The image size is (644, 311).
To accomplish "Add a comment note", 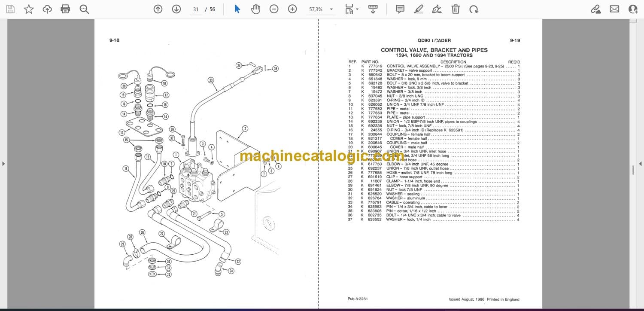I will (400, 9).
